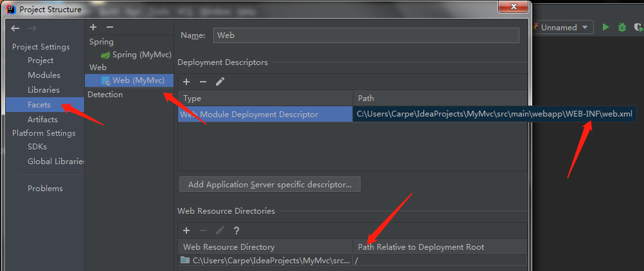Select the MyMvc web resource directory row
The width and height of the screenshot is (644, 271).
click(265, 260)
